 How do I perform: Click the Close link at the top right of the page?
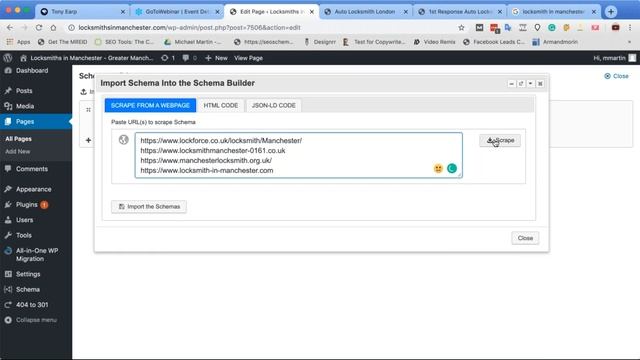tap(616, 76)
